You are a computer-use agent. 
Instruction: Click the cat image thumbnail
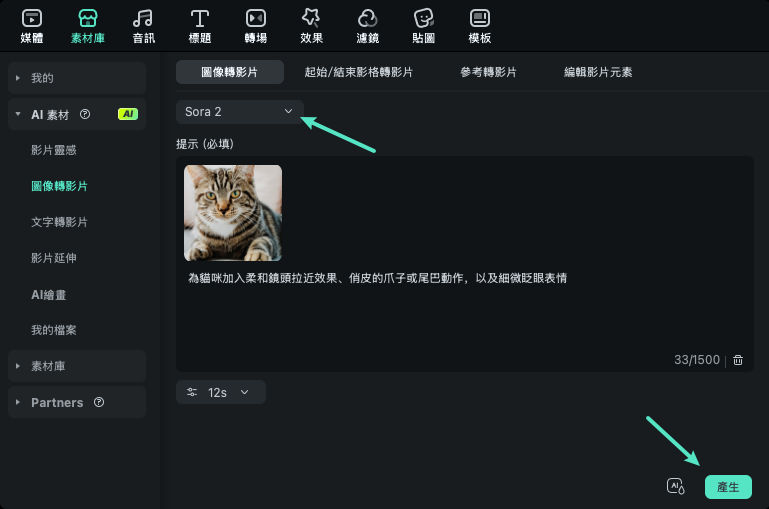tap(233, 213)
